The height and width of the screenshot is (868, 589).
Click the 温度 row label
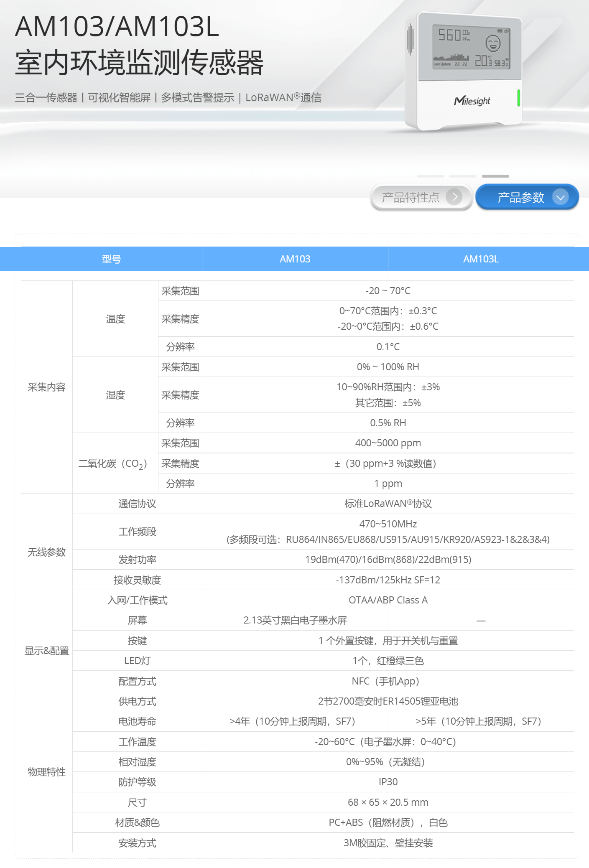(115, 319)
